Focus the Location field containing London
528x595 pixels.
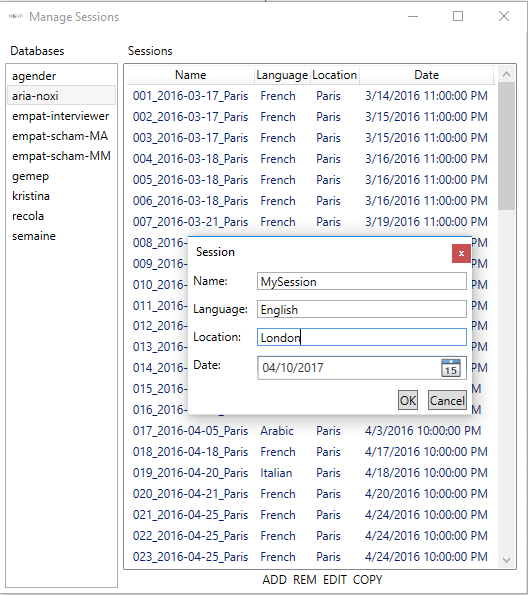click(362, 337)
